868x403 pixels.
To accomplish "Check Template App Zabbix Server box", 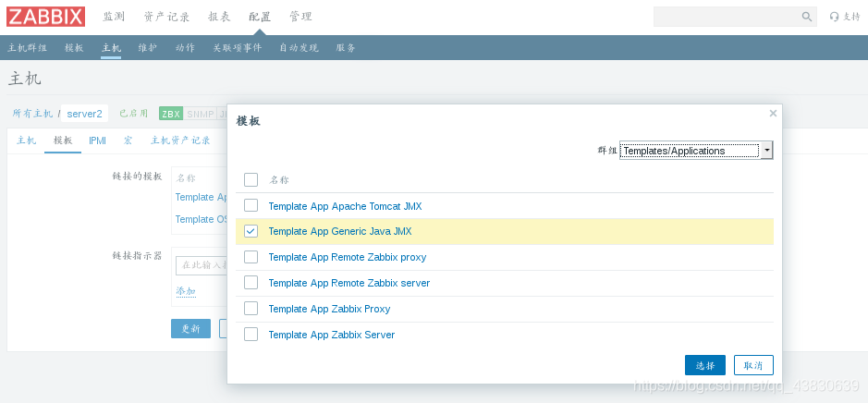I will pyautogui.click(x=251, y=335).
